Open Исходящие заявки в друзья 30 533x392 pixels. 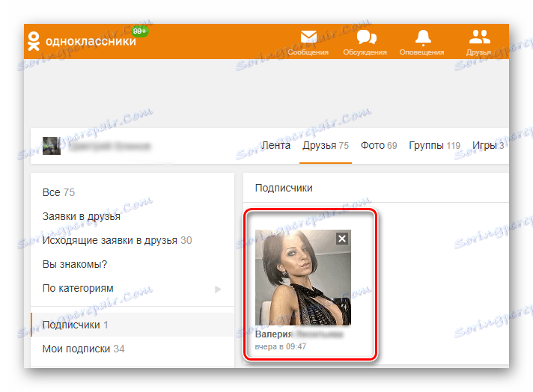tap(117, 240)
